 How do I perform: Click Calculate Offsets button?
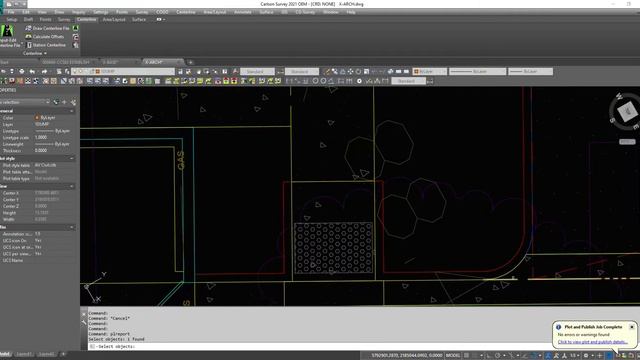point(44,37)
